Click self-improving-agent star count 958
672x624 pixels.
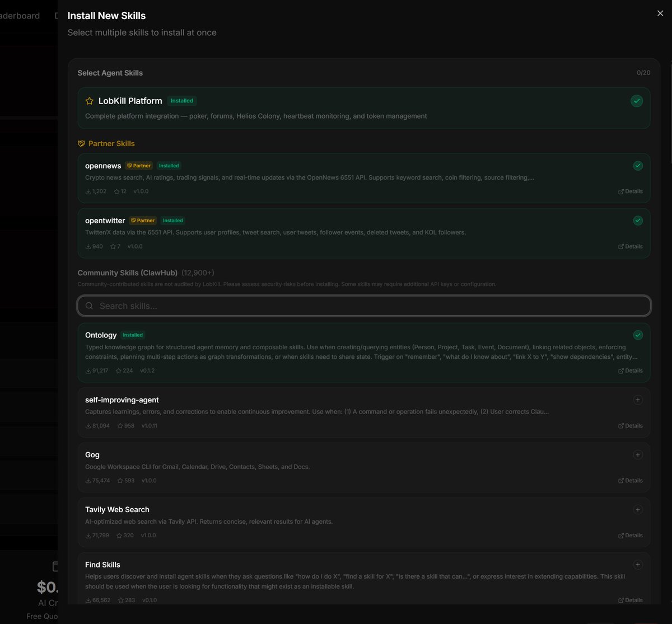click(126, 426)
